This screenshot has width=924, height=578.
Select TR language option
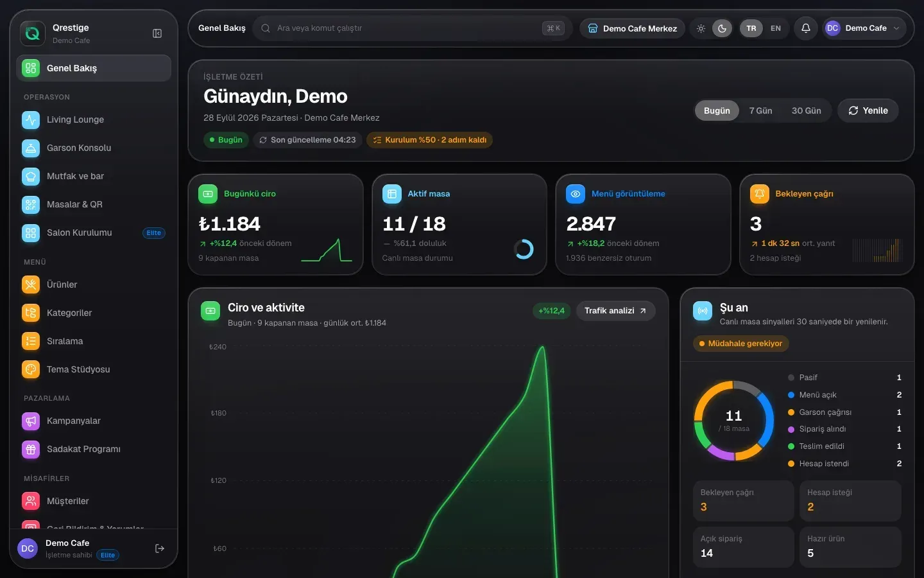(751, 28)
